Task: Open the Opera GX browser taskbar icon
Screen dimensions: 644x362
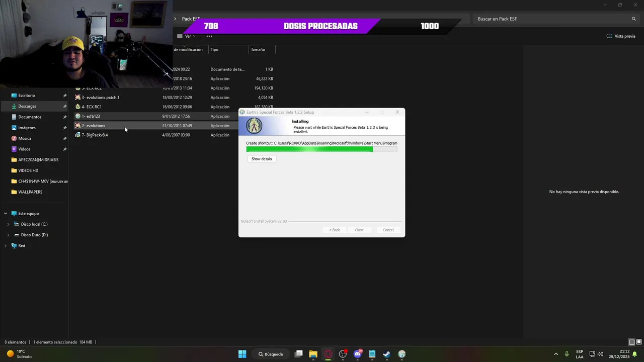Action: pyautogui.click(x=328, y=354)
